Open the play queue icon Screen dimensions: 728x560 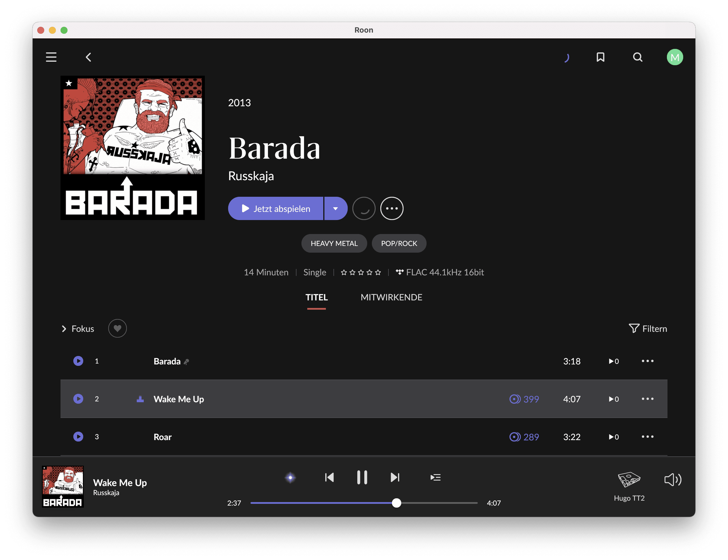click(x=435, y=477)
